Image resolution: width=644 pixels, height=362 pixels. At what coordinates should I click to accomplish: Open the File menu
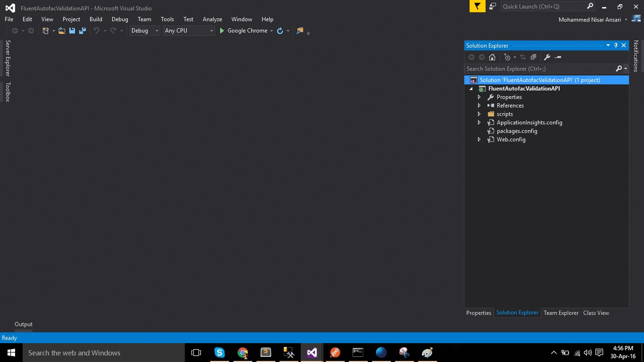click(x=9, y=19)
